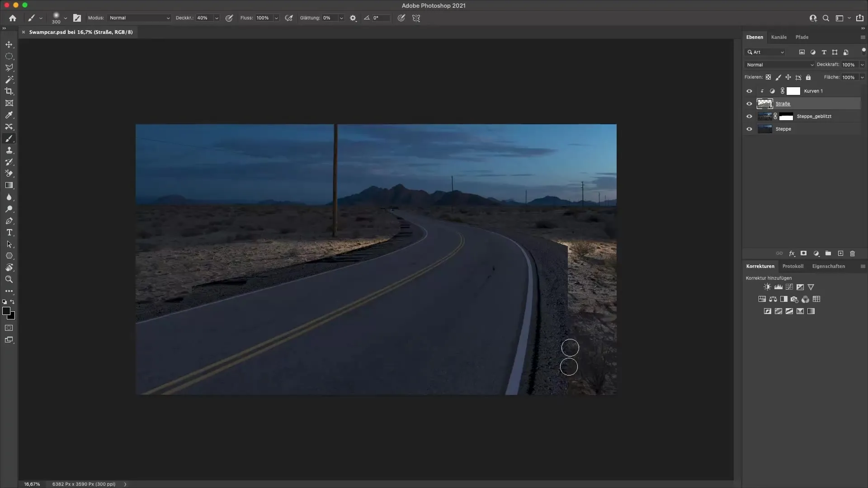Activate the Eyedropper tool
The width and height of the screenshot is (868, 488).
(x=9, y=115)
